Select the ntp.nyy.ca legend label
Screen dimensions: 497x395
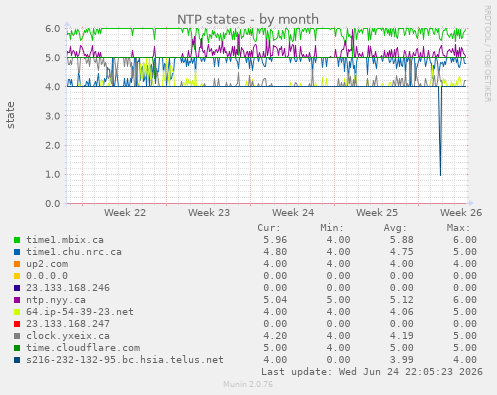pyautogui.click(x=56, y=300)
